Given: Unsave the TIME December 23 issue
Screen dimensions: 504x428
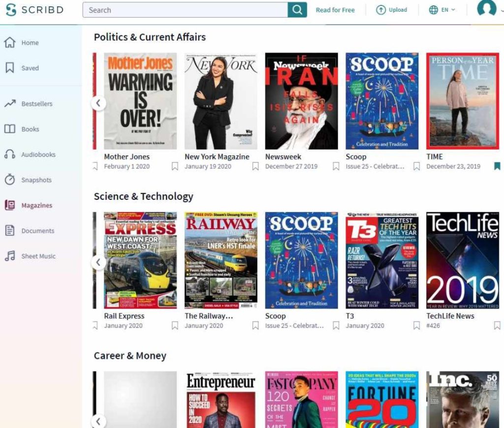Looking at the screenshot, I should tap(497, 166).
